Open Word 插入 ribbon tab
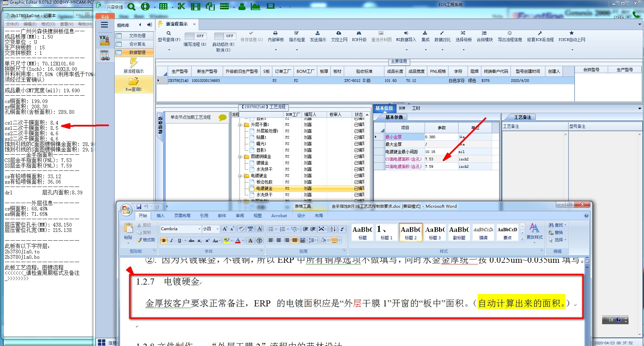 (161, 216)
